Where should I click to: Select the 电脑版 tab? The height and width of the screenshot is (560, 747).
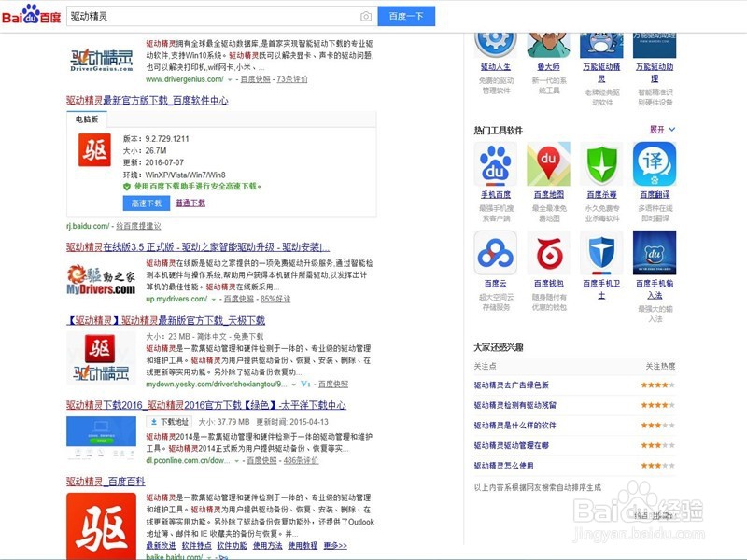87,119
